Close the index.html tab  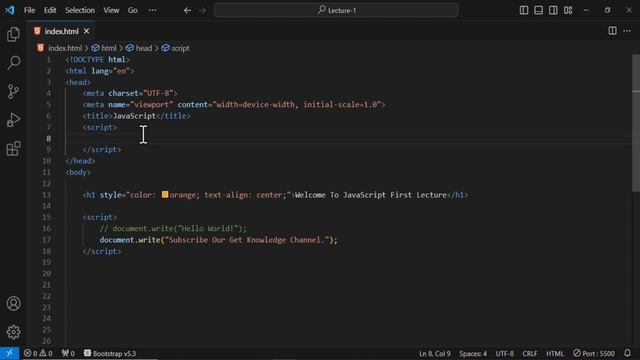click(x=87, y=31)
